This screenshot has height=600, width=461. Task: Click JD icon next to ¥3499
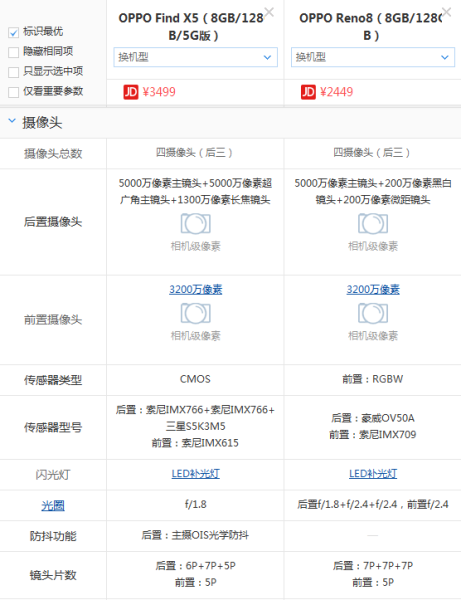130,92
